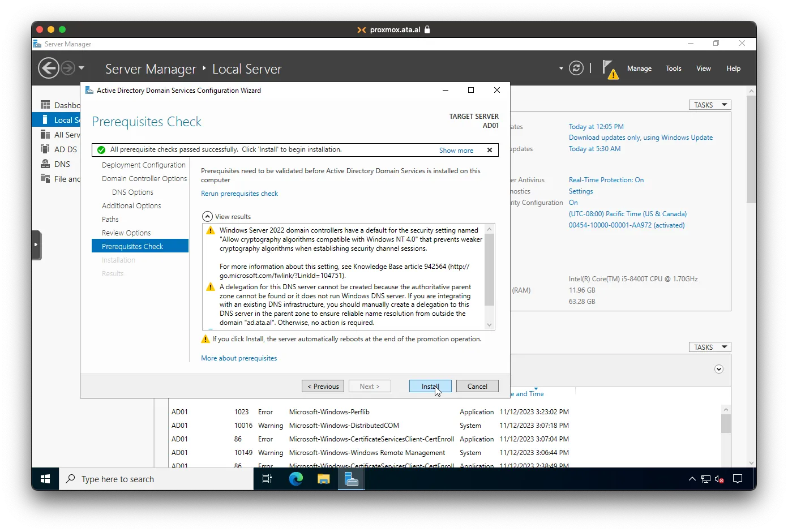Open diagnostics Settings link

[581, 191]
